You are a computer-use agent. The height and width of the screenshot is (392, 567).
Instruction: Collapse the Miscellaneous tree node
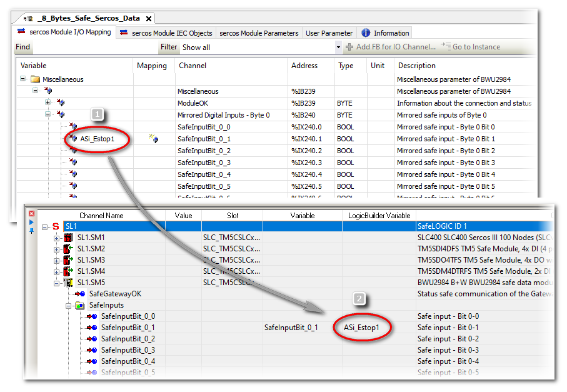coord(23,79)
